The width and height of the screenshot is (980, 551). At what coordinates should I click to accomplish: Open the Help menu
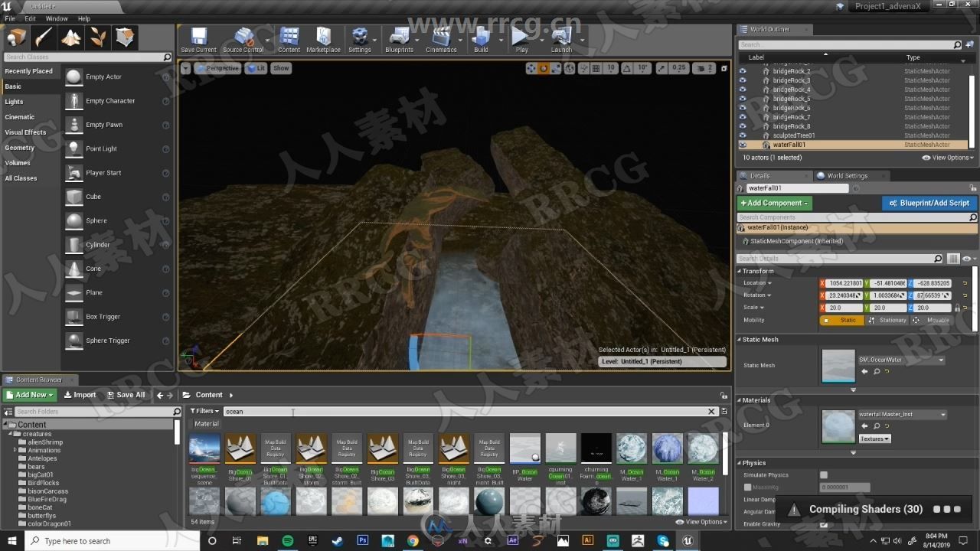84,18
